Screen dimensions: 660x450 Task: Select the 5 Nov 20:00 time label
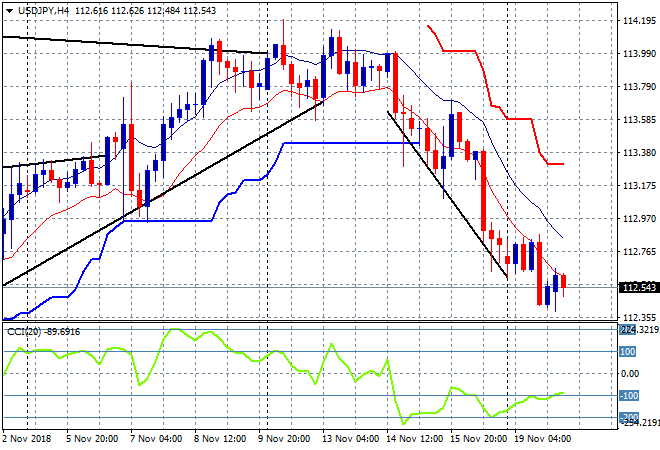click(x=92, y=439)
